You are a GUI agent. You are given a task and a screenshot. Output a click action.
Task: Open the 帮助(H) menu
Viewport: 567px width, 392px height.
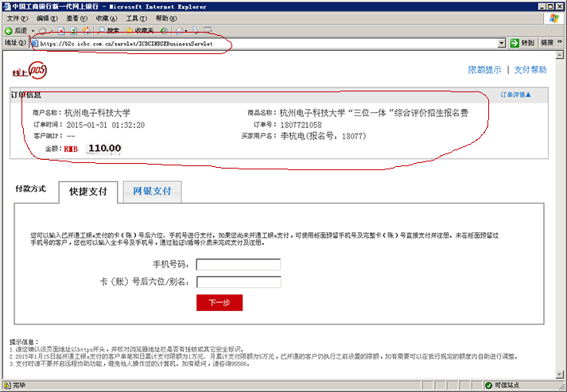tap(166, 18)
